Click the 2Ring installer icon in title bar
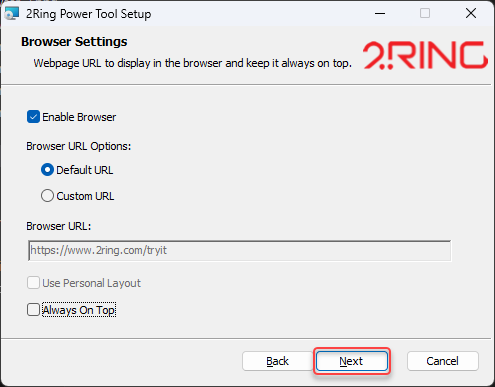Screen dimensions: 495x387 (12, 13)
